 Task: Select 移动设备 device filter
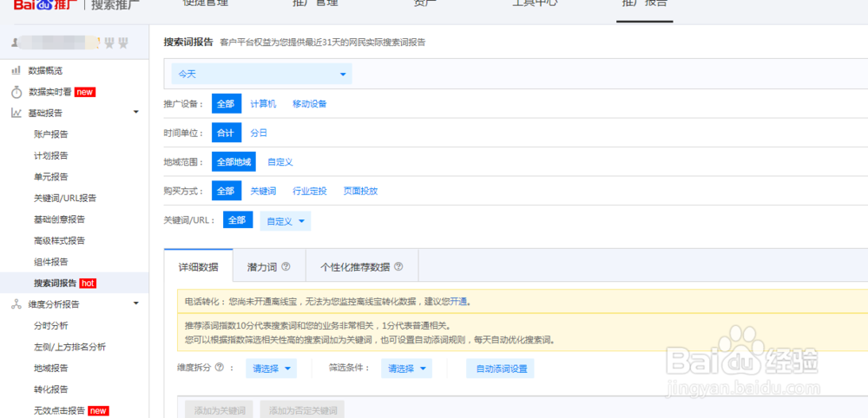coord(310,103)
